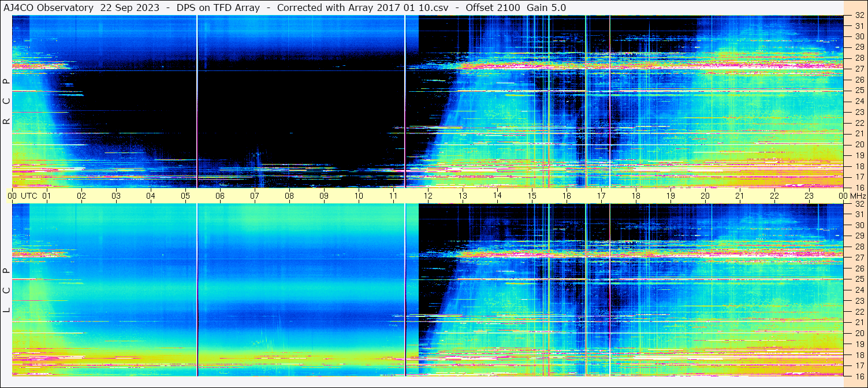This screenshot has width=868, height=388.
Task: Select 27 MHz label on RCP frequency scale
Action: click(x=859, y=69)
